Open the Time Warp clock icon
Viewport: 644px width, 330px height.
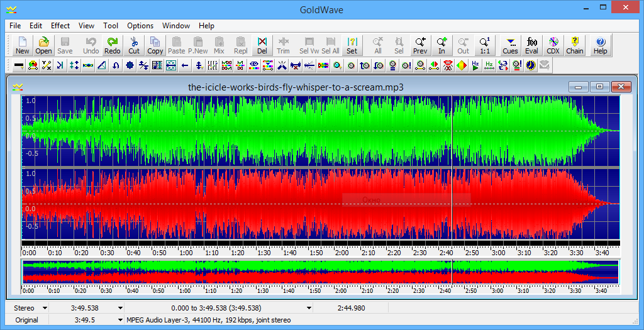531,65
